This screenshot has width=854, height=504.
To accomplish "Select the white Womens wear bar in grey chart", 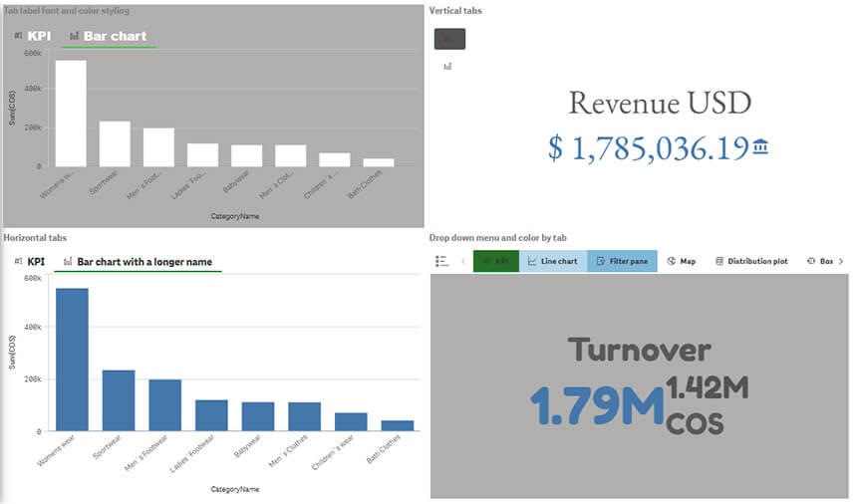I will click(71, 114).
